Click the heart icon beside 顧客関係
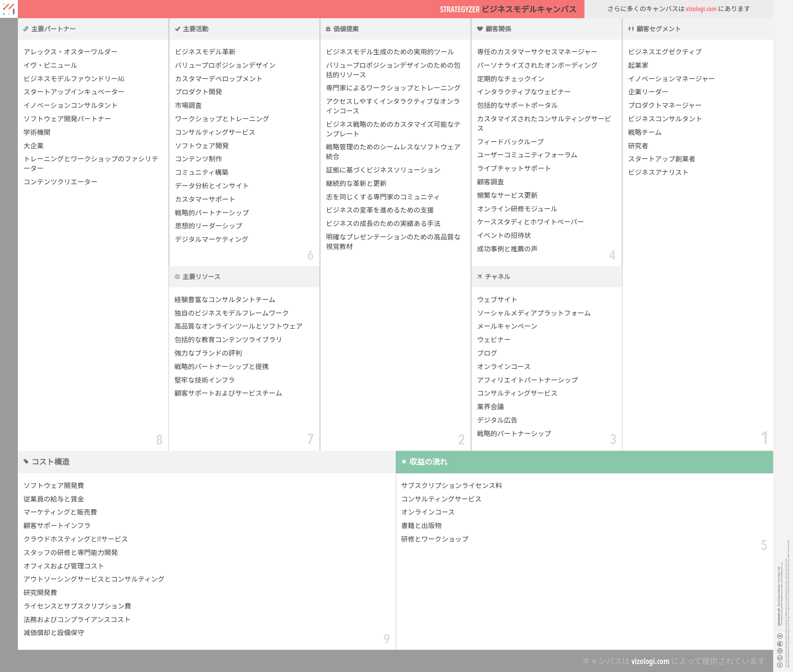 [x=480, y=29]
